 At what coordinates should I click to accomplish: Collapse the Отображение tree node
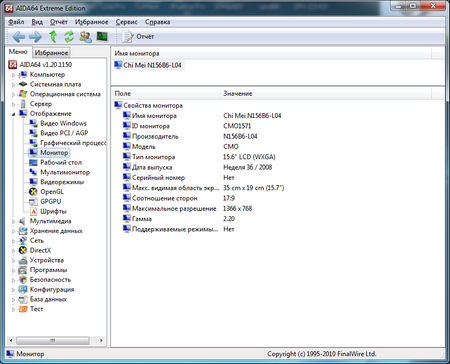point(14,114)
